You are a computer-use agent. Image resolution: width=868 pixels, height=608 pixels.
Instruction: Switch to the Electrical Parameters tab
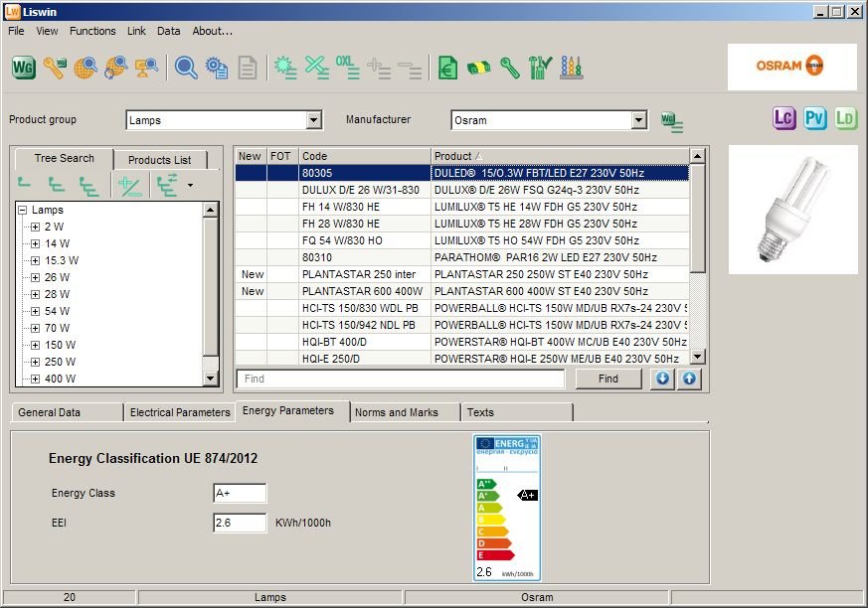point(180,412)
